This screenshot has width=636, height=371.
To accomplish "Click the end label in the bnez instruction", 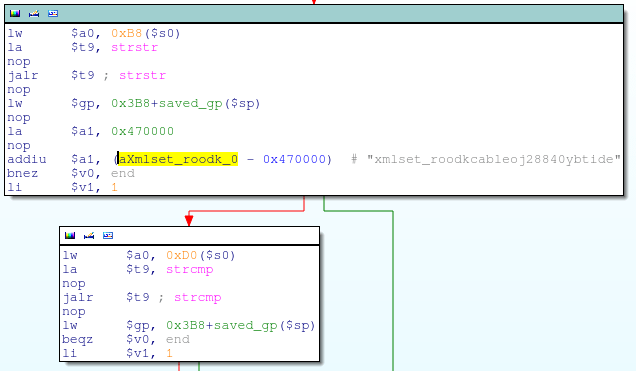I will [122, 173].
